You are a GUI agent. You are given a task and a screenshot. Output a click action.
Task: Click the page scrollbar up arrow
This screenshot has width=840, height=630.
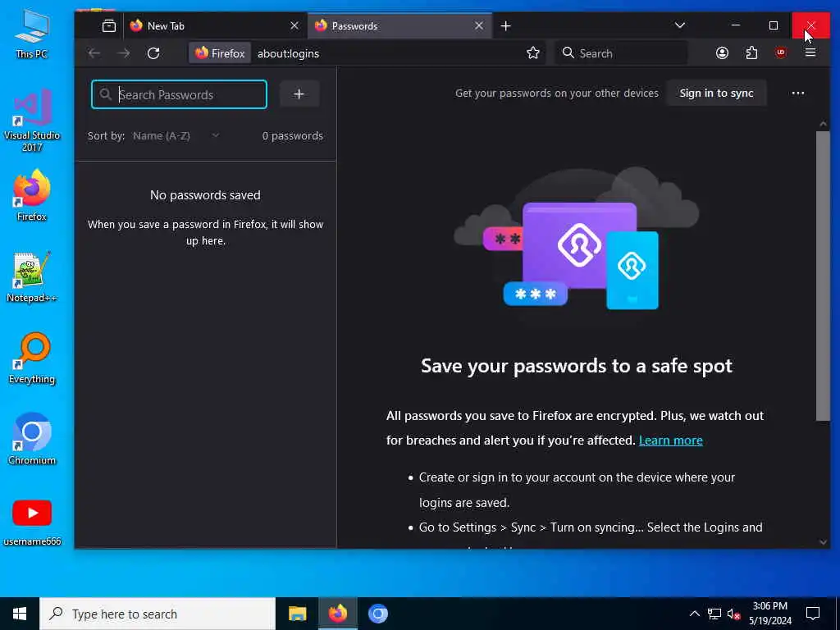tap(823, 125)
